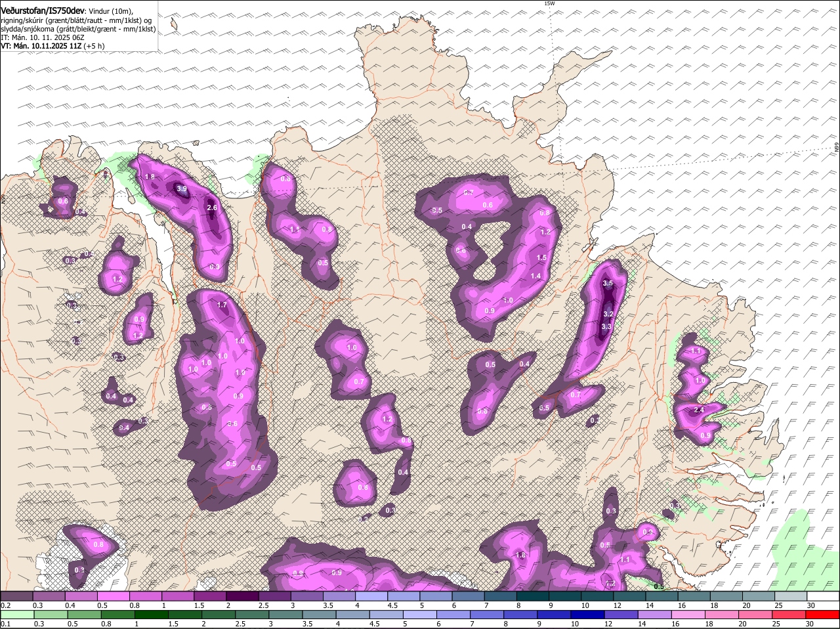The image size is (840, 629).
Task: Pick the bright red 30 rain legend swatch
Action: coord(822,615)
